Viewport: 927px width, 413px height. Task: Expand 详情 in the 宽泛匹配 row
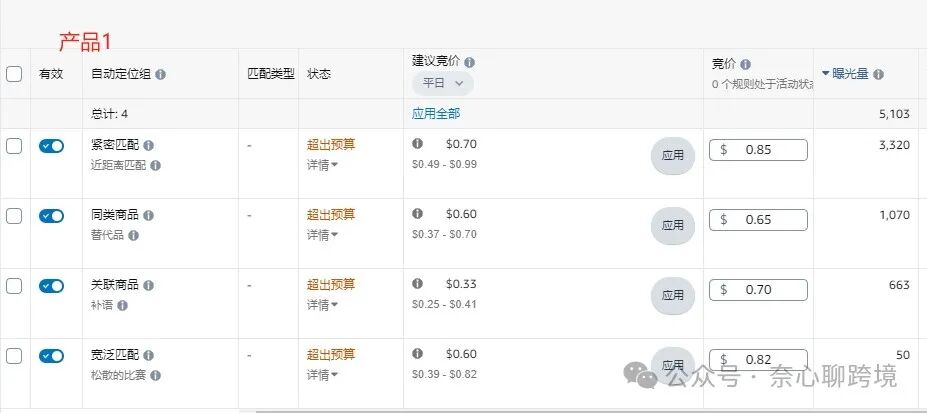coord(322,375)
